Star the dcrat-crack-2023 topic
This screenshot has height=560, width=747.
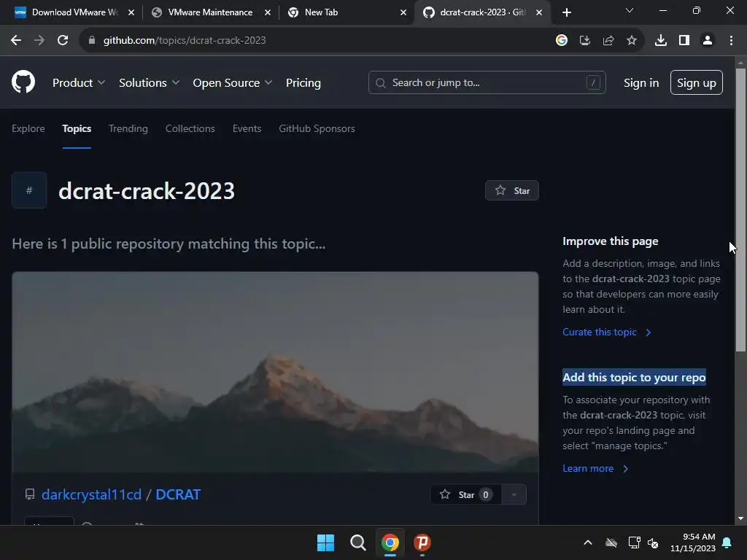pos(512,190)
